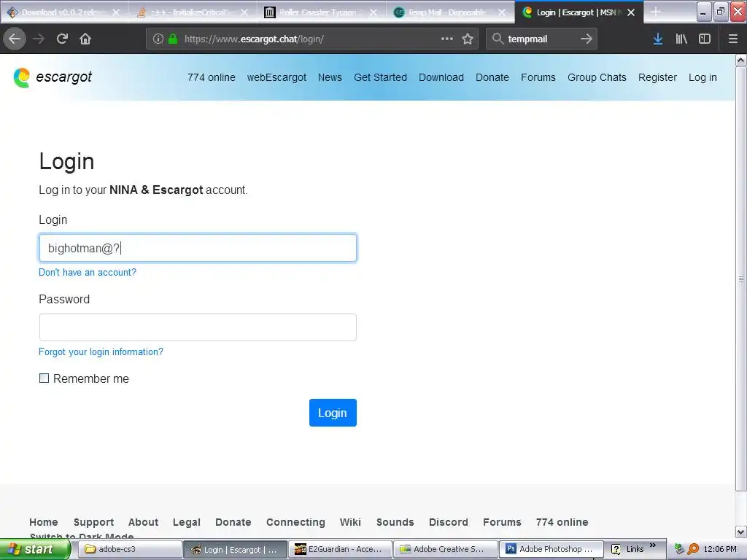The height and width of the screenshot is (560, 747).
Task: Open Donate in top navigation
Action: click(x=492, y=77)
